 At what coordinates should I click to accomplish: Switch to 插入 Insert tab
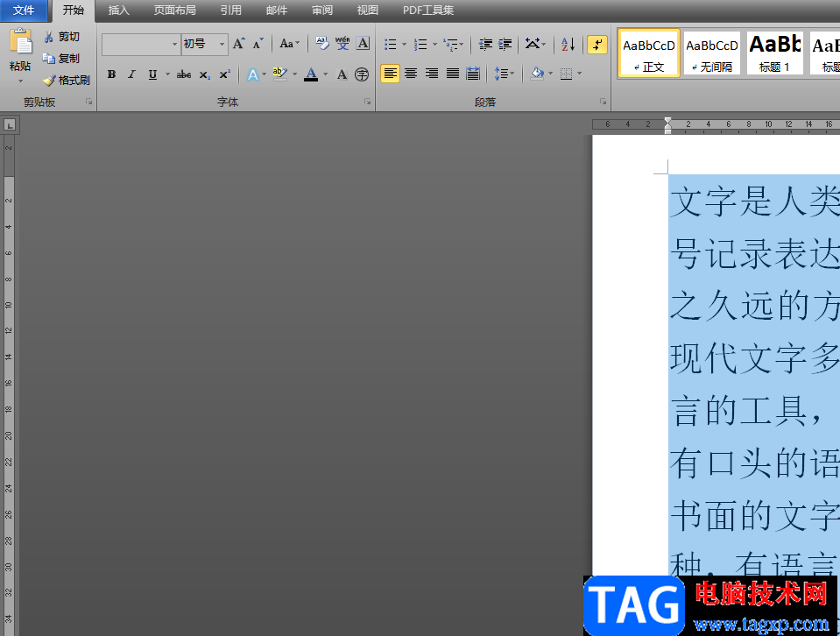[x=118, y=11]
